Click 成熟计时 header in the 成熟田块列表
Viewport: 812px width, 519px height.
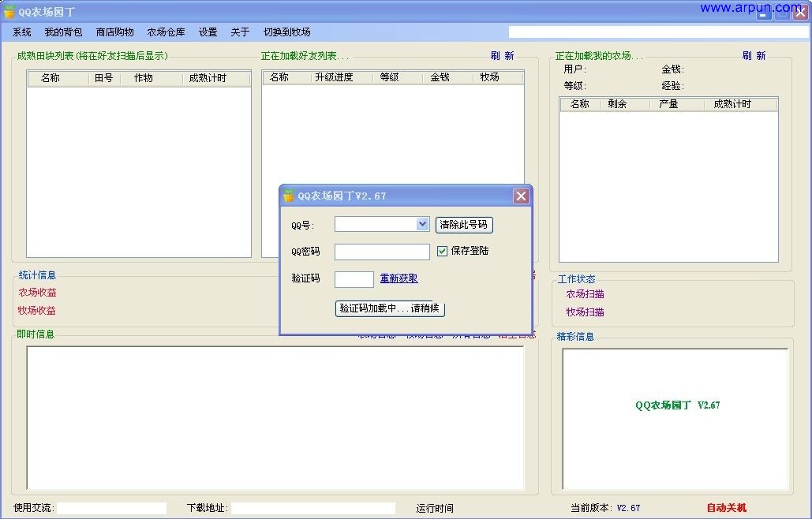(216, 78)
